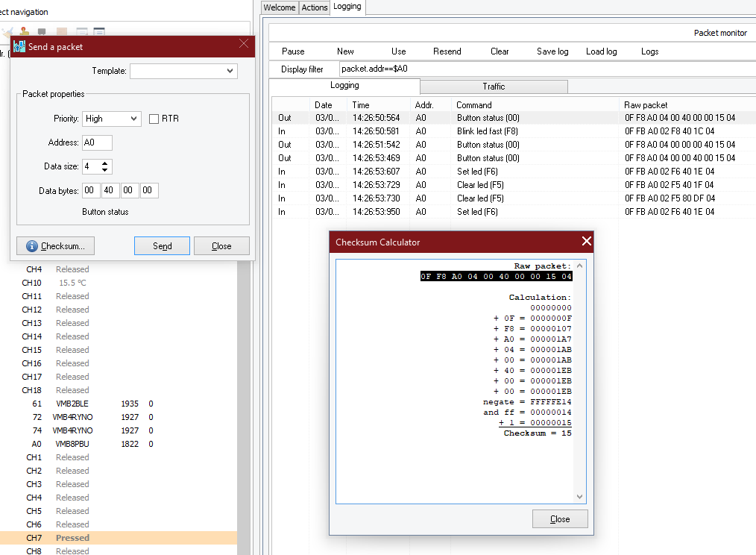Click Save log in the toolbar
Viewport: 756px width, 555px height.
click(552, 51)
